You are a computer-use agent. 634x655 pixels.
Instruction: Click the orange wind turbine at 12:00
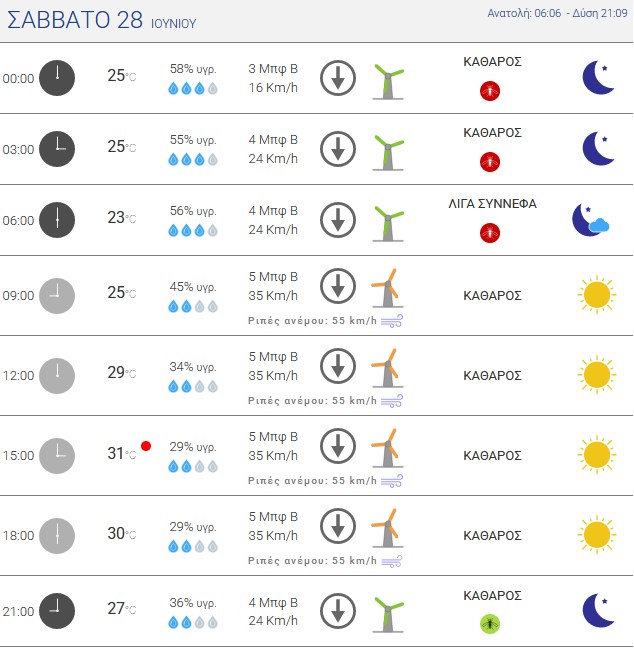tap(388, 368)
